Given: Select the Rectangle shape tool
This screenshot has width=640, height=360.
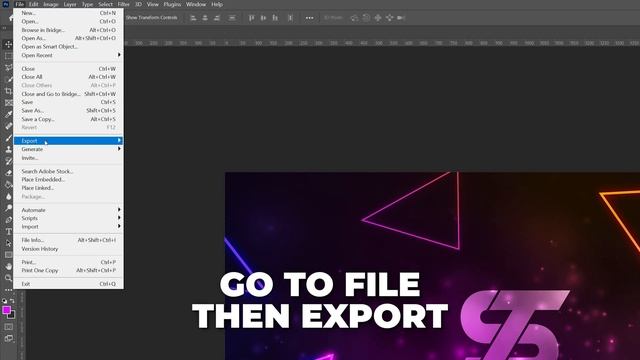Looking at the screenshot, I should pos(8,255).
